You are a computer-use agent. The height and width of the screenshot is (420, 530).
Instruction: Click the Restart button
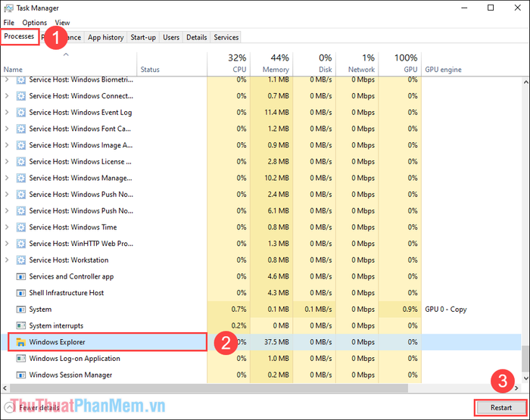500,407
